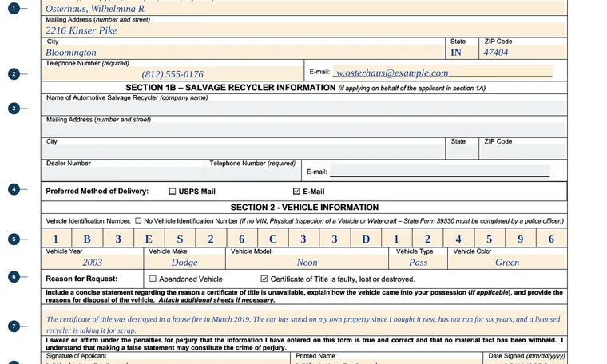The height and width of the screenshot is (364, 607).
Task: Select the VIN cell containing C
Action: point(273,239)
